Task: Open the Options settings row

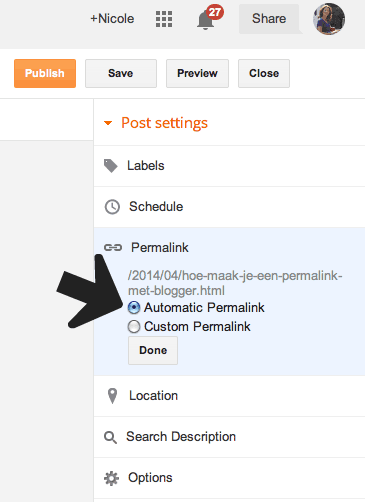Action: (x=229, y=478)
